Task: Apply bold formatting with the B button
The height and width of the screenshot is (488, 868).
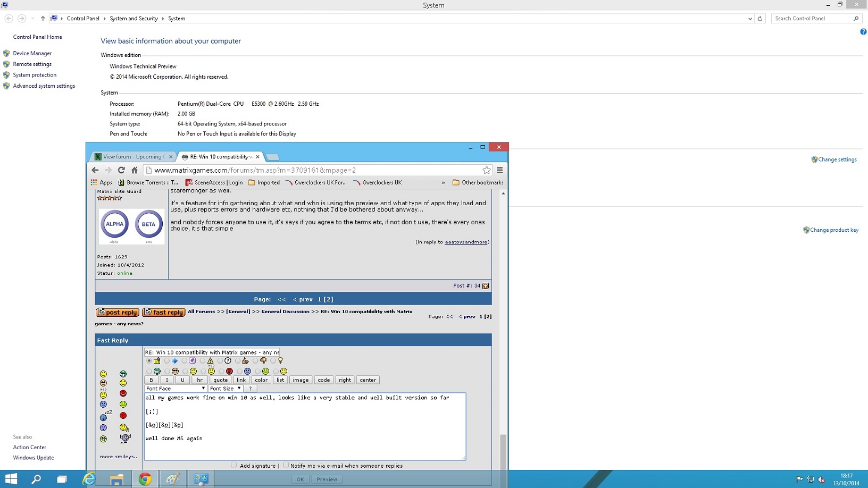Action: [152, 380]
